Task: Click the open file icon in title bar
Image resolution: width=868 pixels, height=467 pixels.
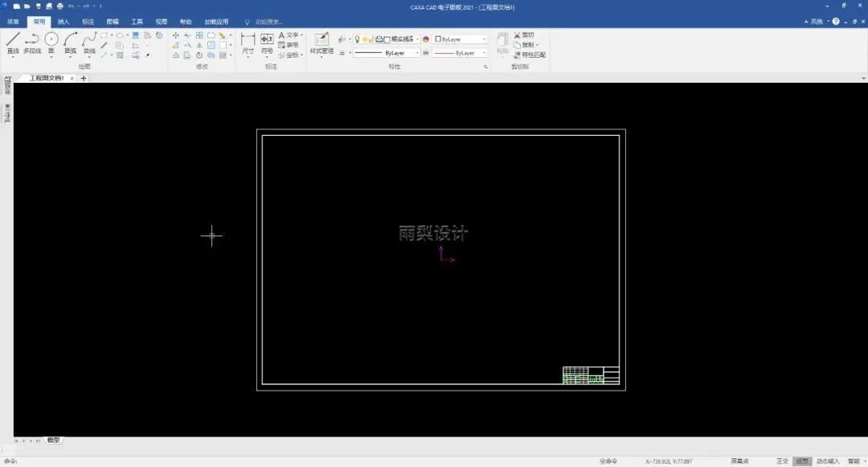Action: click(x=27, y=6)
